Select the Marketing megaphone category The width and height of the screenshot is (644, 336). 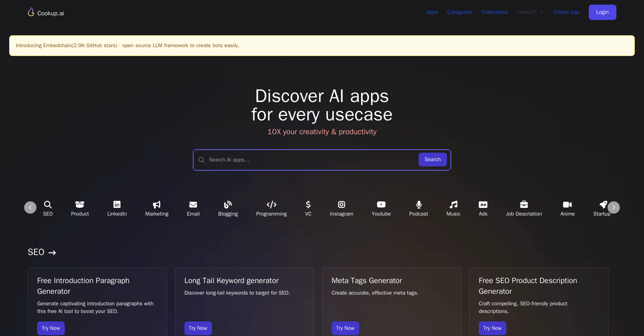click(x=157, y=205)
